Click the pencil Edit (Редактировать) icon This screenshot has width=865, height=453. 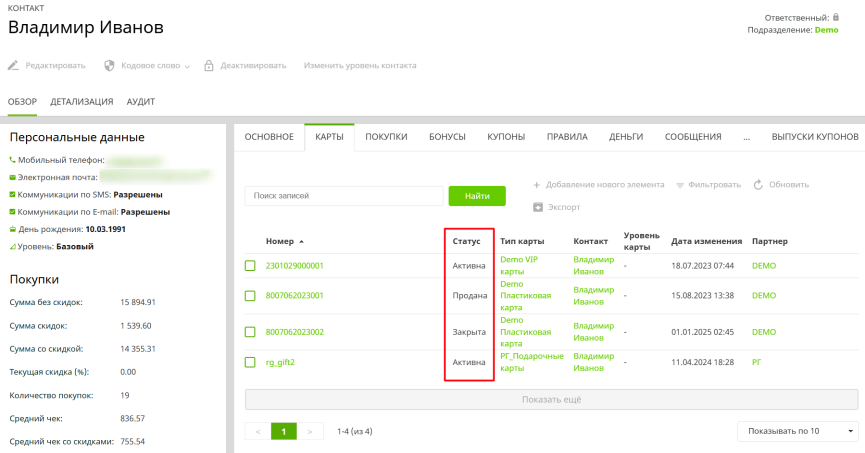[x=14, y=66]
